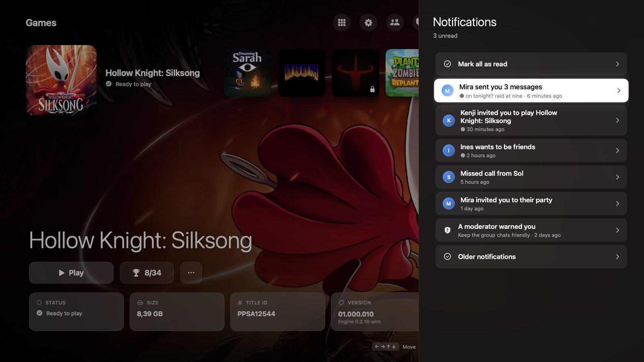Click the 01.000.010 version value

click(x=356, y=314)
